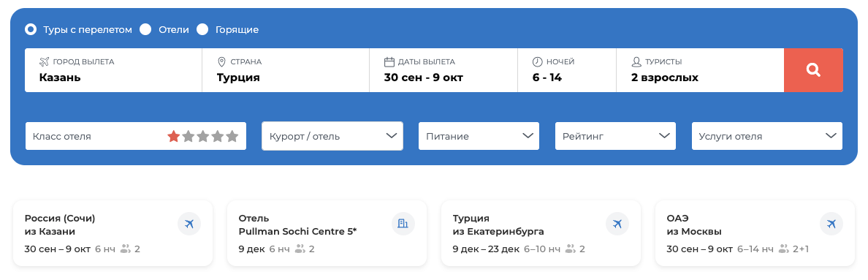Select the Горящие radio button
The height and width of the screenshot is (280, 868).
[202, 29]
